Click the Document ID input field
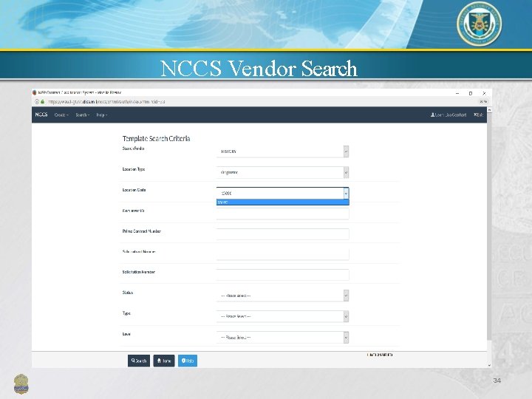 [x=282, y=214]
